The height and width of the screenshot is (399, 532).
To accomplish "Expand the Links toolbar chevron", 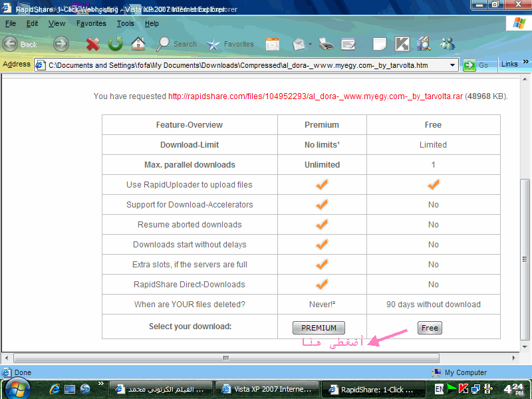I will click(525, 62).
